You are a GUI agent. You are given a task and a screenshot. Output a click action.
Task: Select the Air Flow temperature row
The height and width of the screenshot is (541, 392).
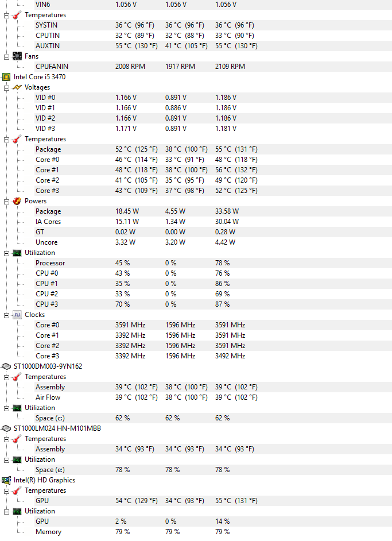click(x=48, y=397)
